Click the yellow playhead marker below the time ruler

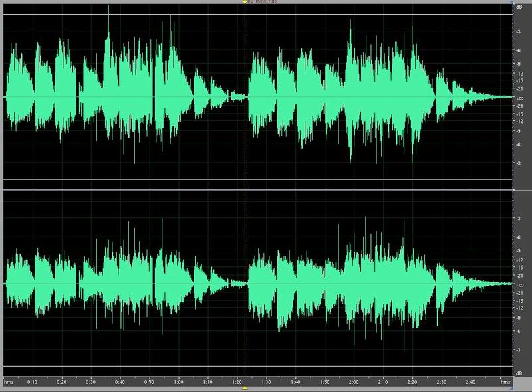point(245,388)
